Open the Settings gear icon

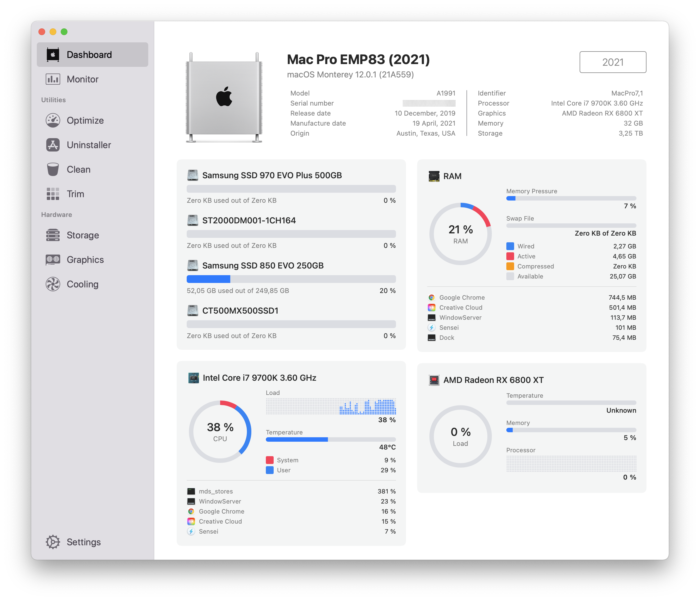(53, 542)
